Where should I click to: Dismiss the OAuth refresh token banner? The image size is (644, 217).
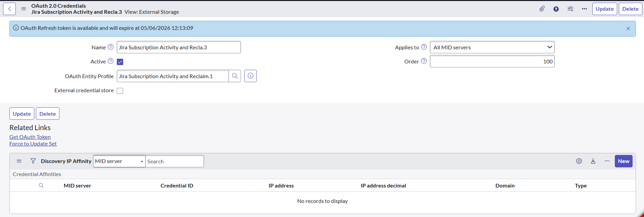(628, 29)
